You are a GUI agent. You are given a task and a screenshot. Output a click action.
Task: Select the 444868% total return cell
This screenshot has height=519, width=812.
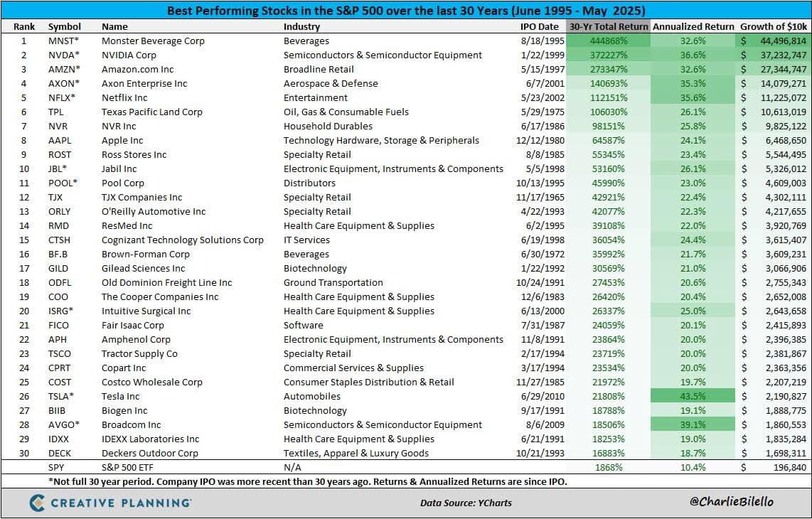tap(609, 41)
